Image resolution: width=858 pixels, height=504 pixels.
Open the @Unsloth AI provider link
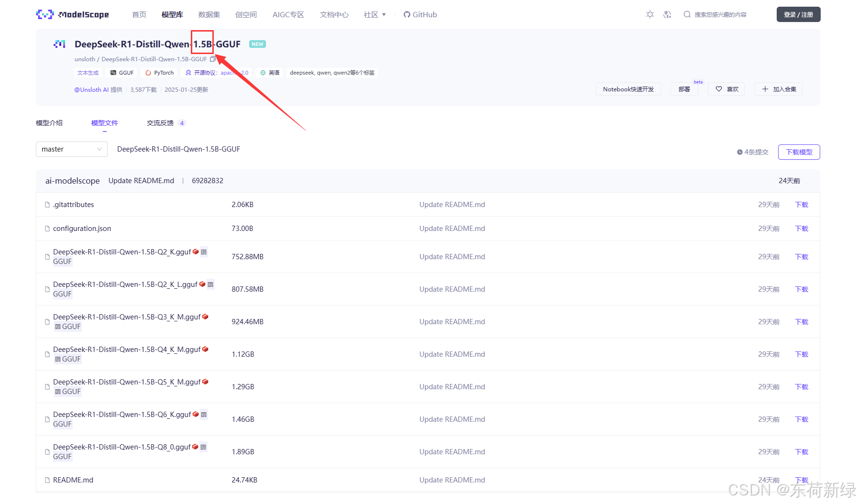91,89
